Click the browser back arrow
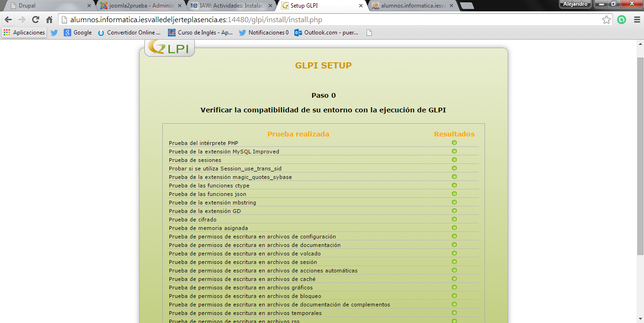Viewport: 644px width, 323px height. (x=8, y=20)
